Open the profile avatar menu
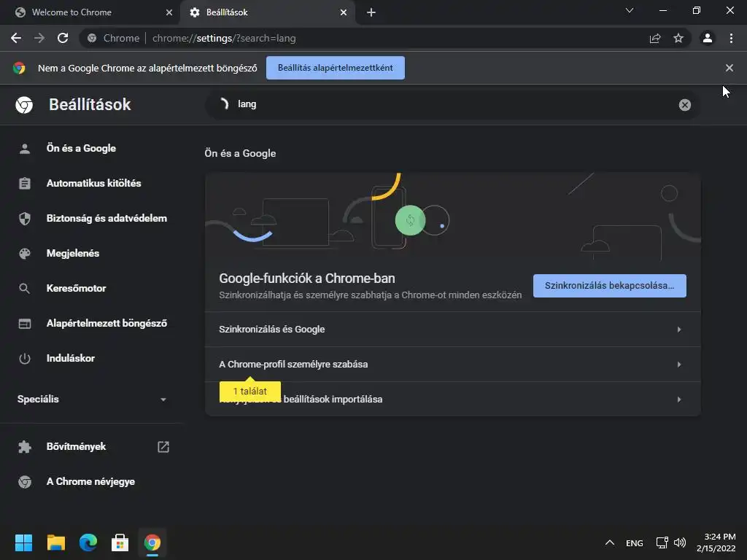Screen dimensions: 747x560 pyautogui.click(x=708, y=38)
